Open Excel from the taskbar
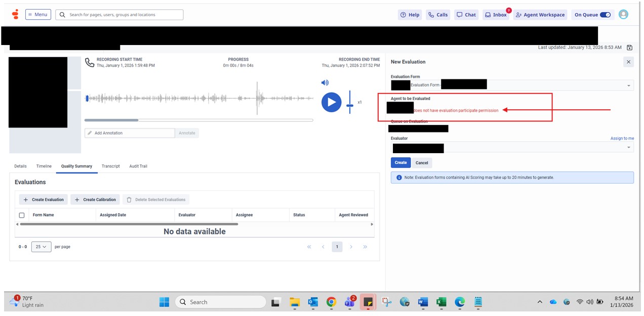Viewport: 644px width, 316px height. click(x=441, y=302)
